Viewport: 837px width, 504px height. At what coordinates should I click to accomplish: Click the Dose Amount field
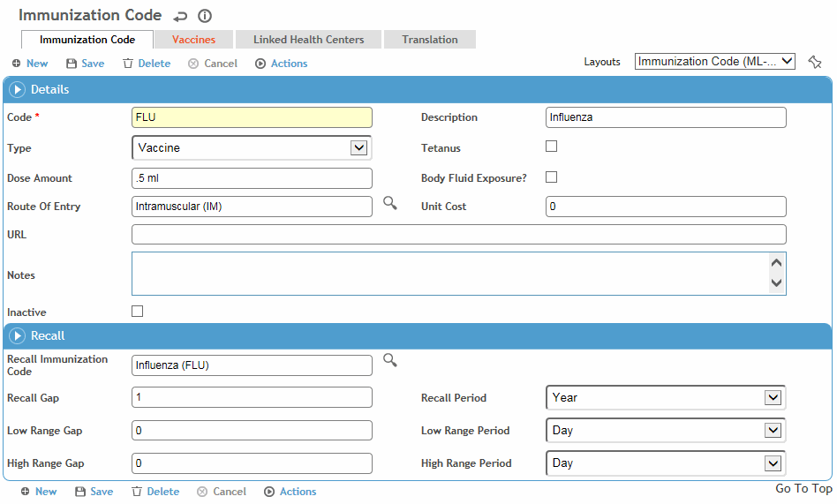[x=252, y=178]
